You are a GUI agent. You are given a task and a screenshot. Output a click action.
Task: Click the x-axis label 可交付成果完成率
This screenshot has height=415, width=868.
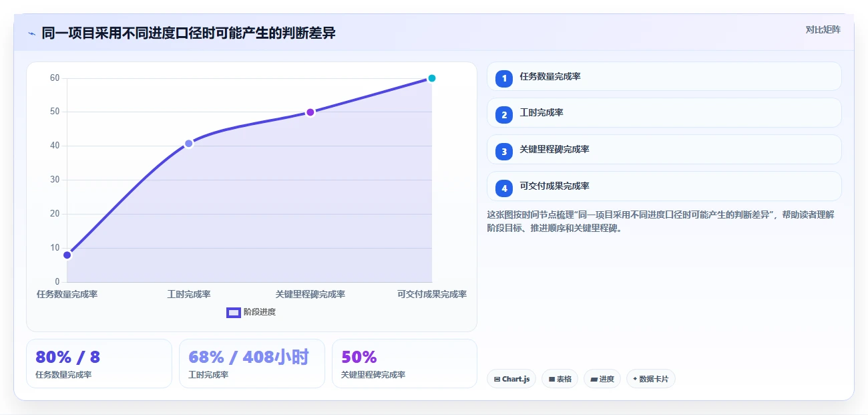click(432, 294)
